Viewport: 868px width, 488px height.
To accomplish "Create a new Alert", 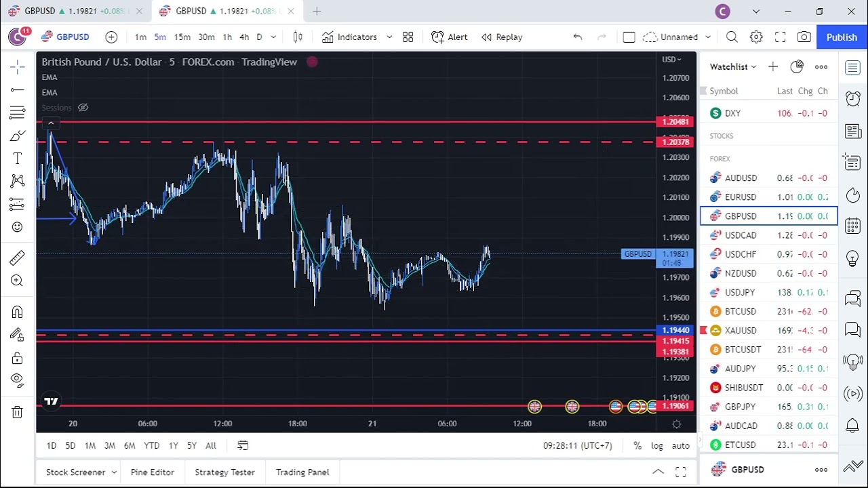I will pos(450,37).
